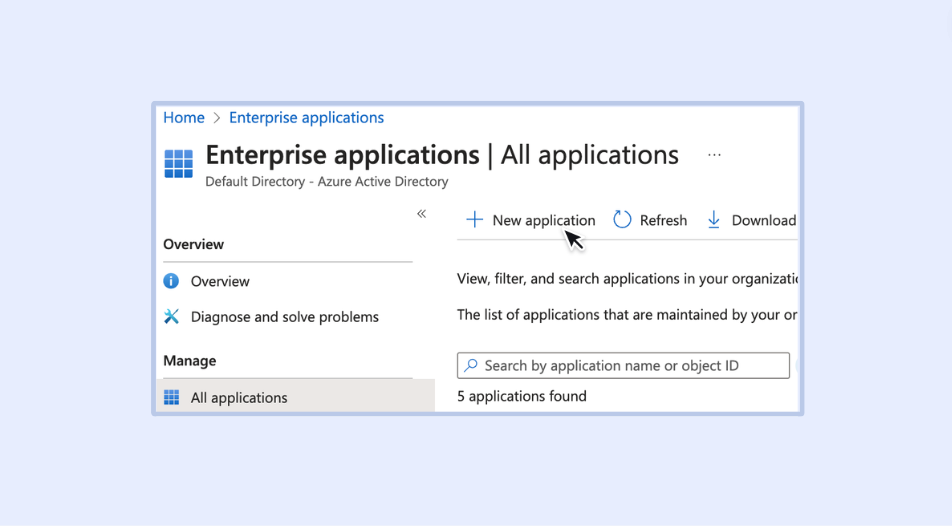Image resolution: width=952 pixels, height=526 pixels.
Task: Click the Download arrow icon
Action: click(x=714, y=220)
